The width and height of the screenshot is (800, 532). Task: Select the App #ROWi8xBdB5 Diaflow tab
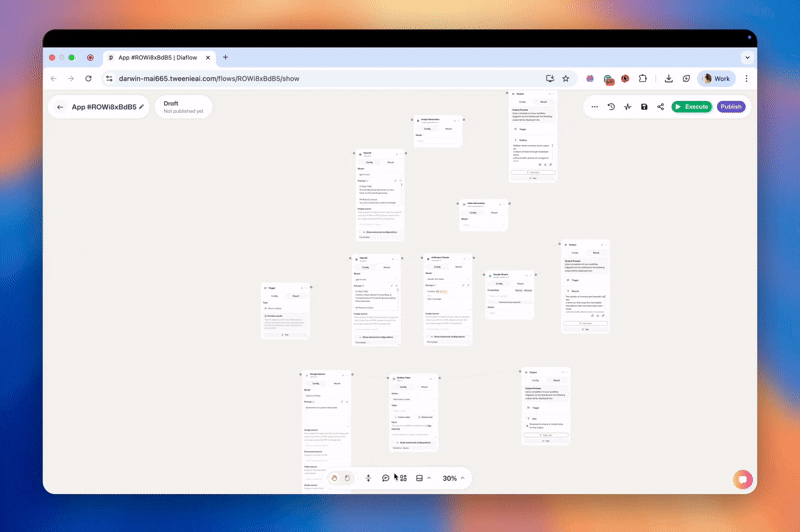[x=157, y=58]
